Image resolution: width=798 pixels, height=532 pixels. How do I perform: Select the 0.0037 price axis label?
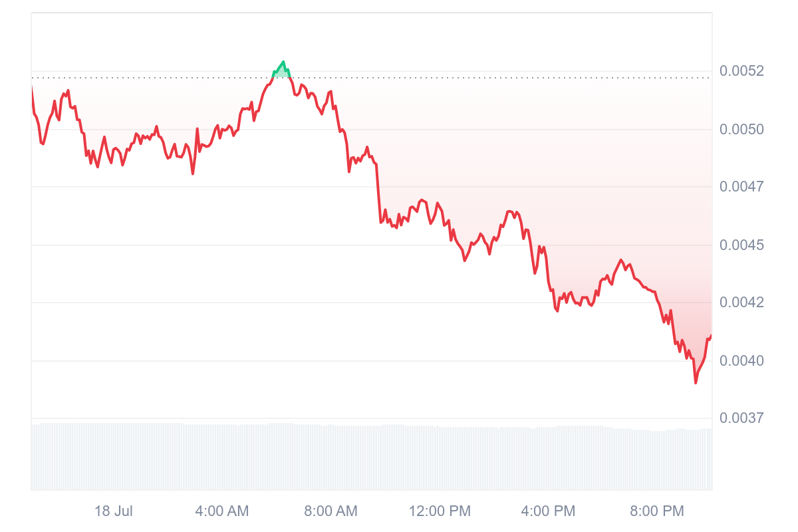pos(741,418)
